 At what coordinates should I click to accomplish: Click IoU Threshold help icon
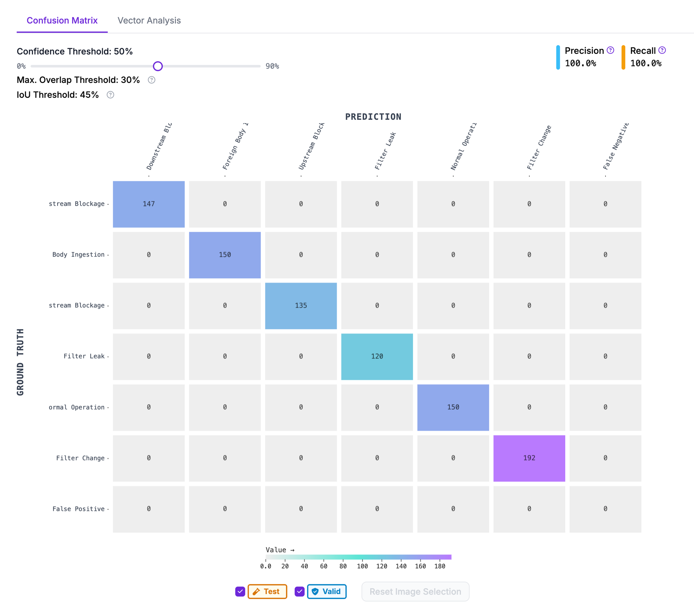110,95
